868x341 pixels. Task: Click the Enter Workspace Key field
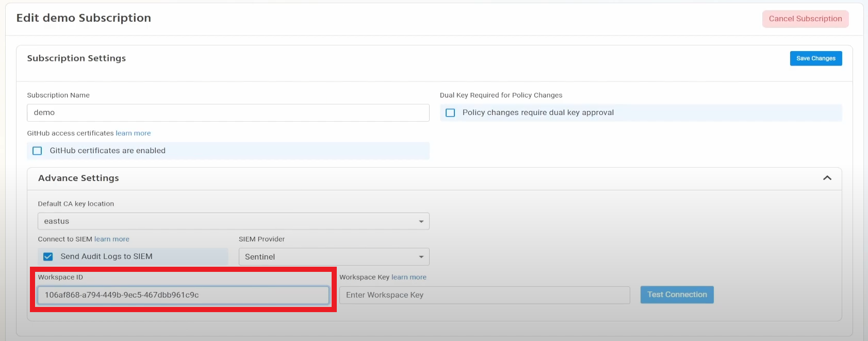click(484, 295)
